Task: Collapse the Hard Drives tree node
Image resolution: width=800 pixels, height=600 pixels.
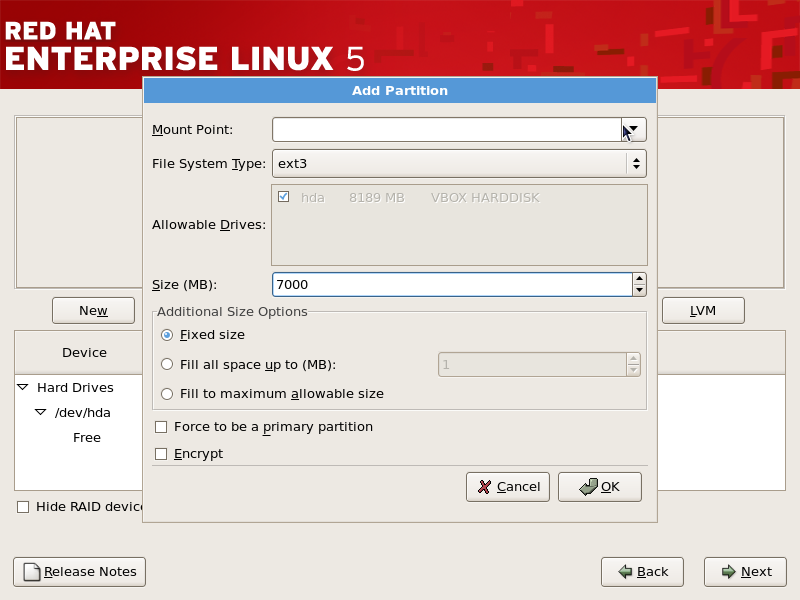Action: pos(23,387)
